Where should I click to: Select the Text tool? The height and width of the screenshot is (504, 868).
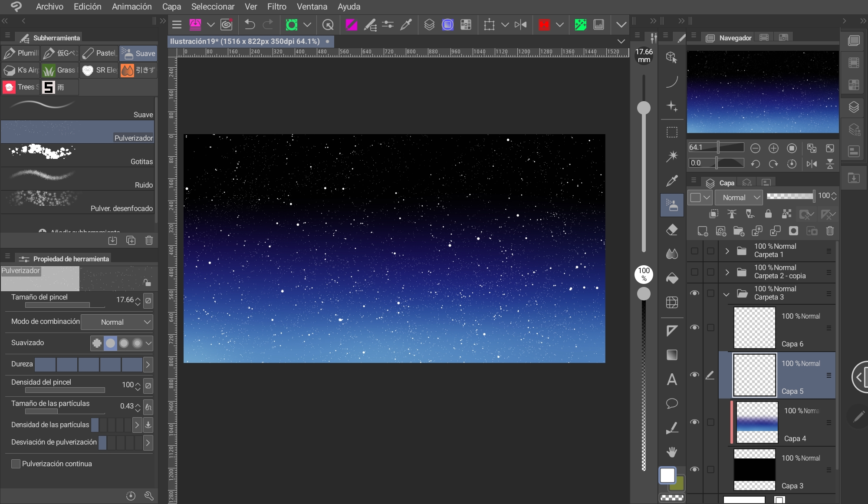pos(672,379)
